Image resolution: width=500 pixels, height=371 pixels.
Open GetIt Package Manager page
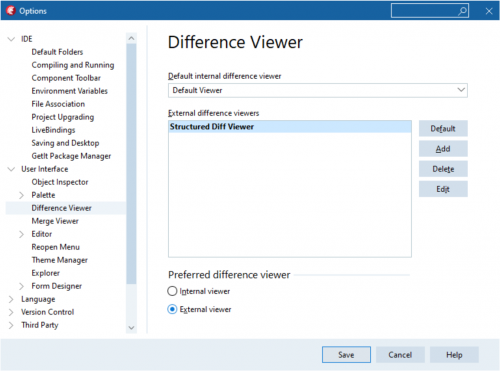coord(71,156)
